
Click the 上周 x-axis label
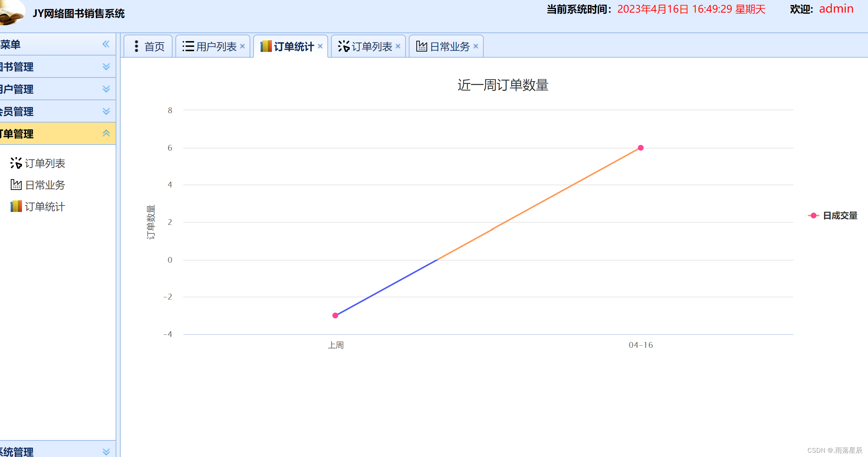336,345
